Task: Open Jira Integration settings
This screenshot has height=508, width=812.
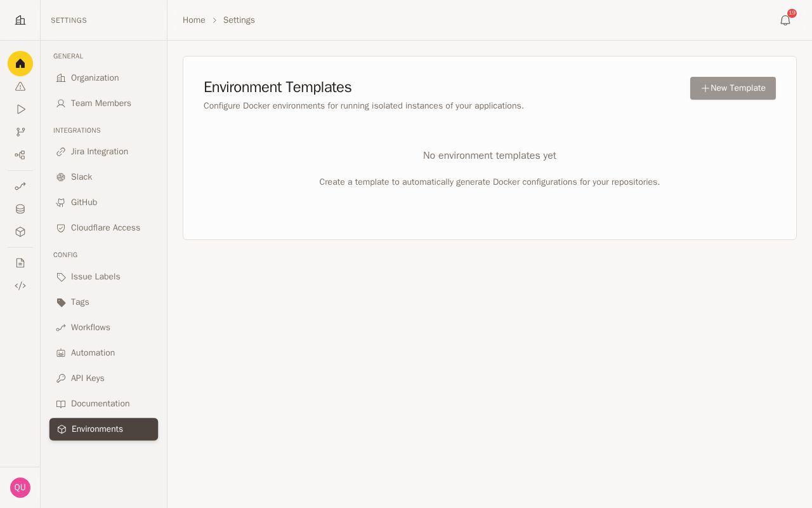Action: click(103, 152)
